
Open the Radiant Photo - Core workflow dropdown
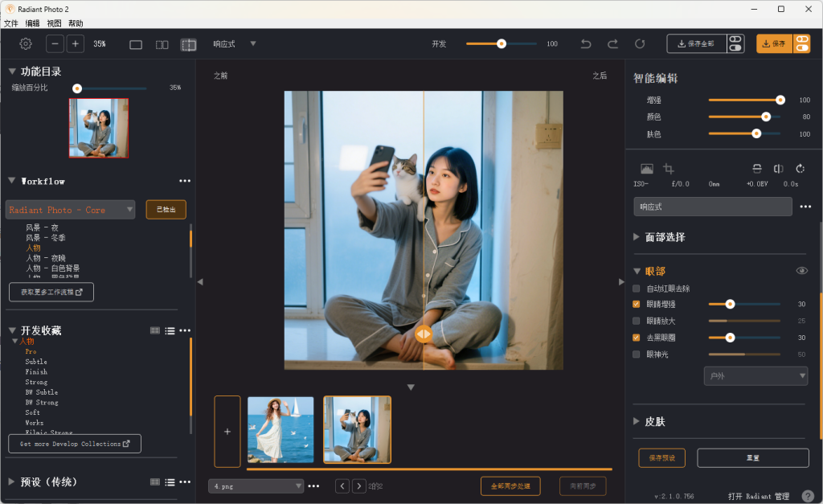tap(71, 210)
